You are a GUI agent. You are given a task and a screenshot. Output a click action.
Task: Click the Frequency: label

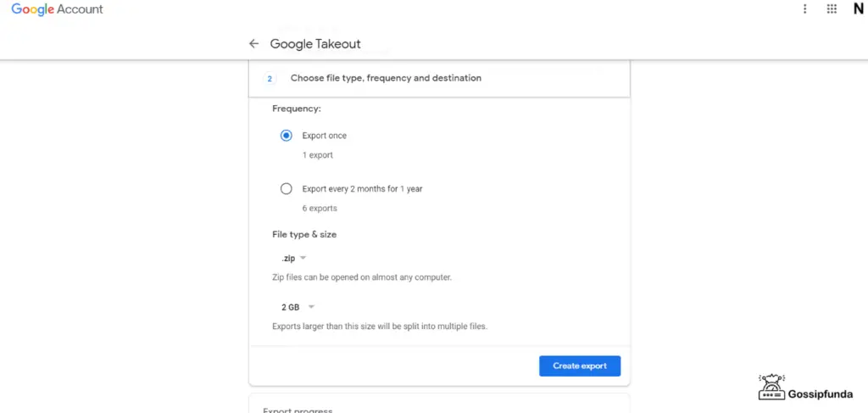point(297,109)
